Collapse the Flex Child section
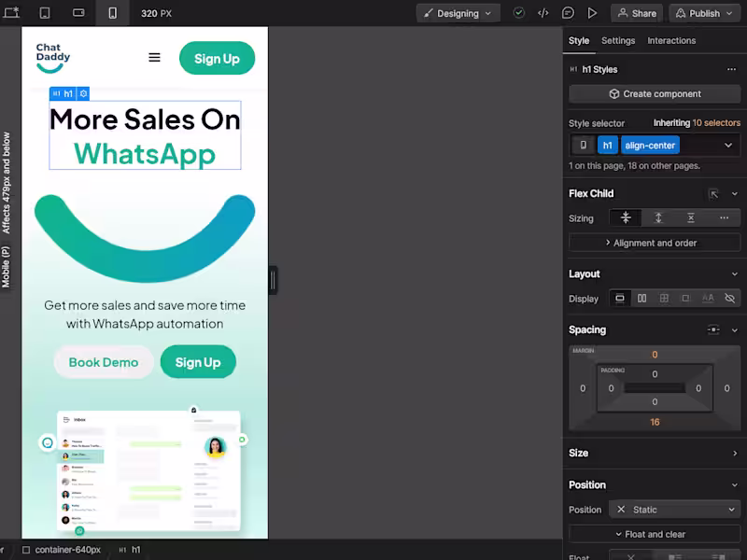 [735, 194]
